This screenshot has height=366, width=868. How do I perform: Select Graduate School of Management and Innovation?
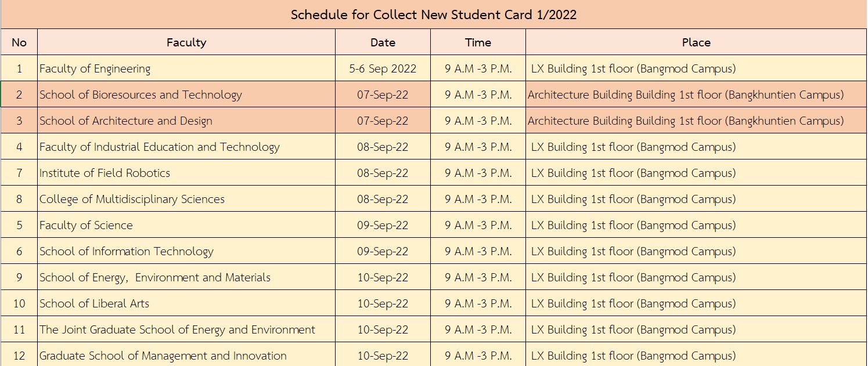tap(163, 356)
